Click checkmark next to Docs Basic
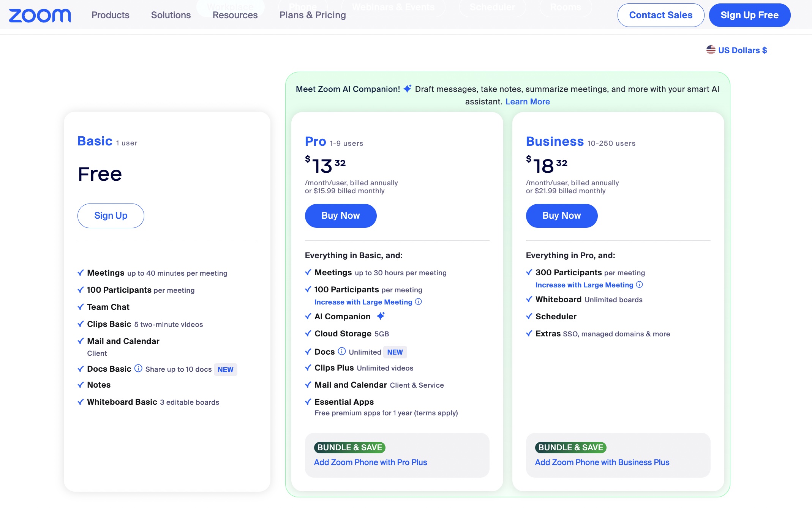 click(x=81, y=369)
